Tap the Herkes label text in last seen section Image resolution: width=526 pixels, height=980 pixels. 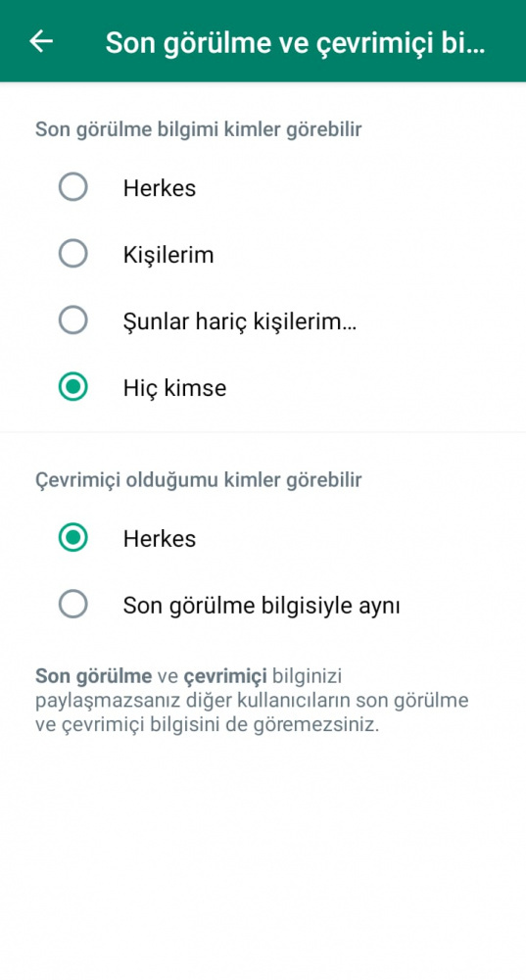160,188
